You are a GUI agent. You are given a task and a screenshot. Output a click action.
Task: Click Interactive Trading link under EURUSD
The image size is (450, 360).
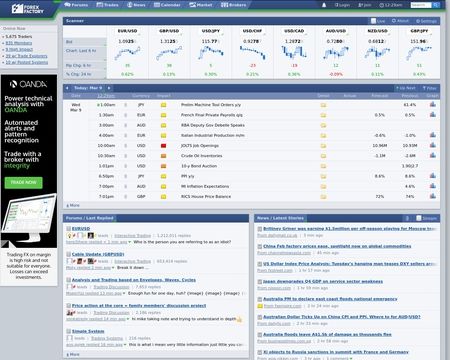(132, 236)
